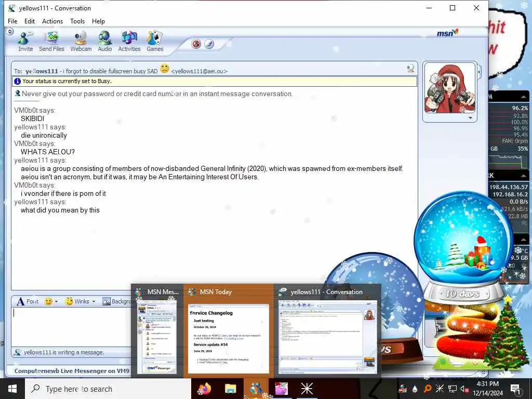532x399 pixels.
Task: Click the contact card icon in header
Action: 410,69
